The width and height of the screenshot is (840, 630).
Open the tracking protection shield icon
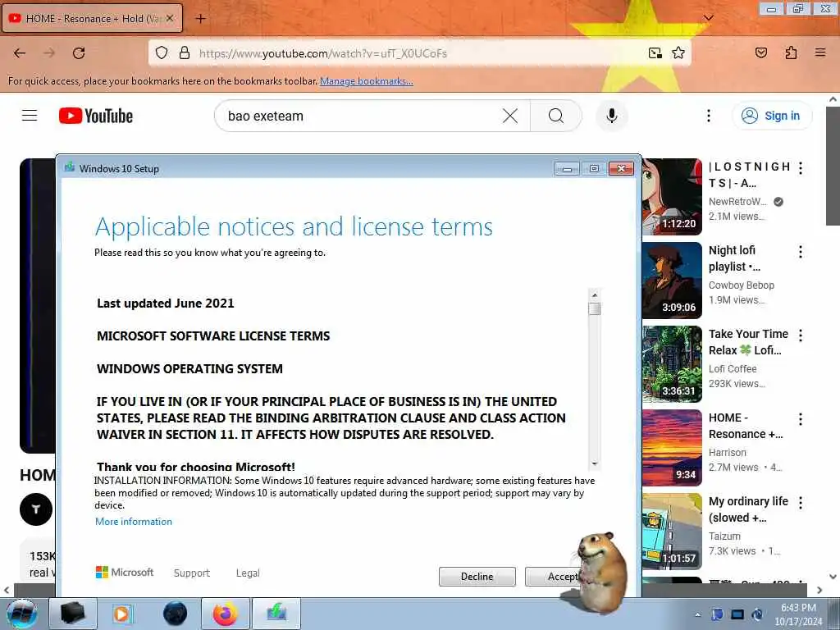(162, 53)
